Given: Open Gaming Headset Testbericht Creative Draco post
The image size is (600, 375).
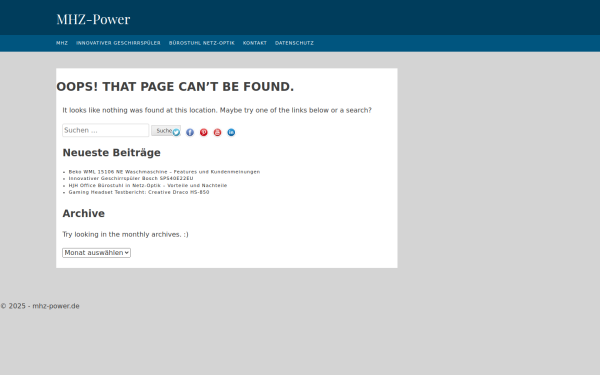Looking at the screenshot, I should point(139,192).
